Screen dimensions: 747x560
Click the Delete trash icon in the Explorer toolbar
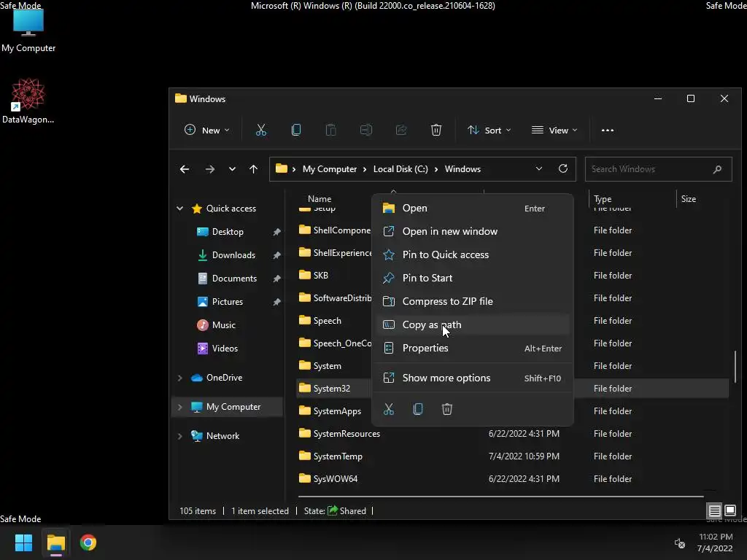pyautogui.click(x=436, y=130)
